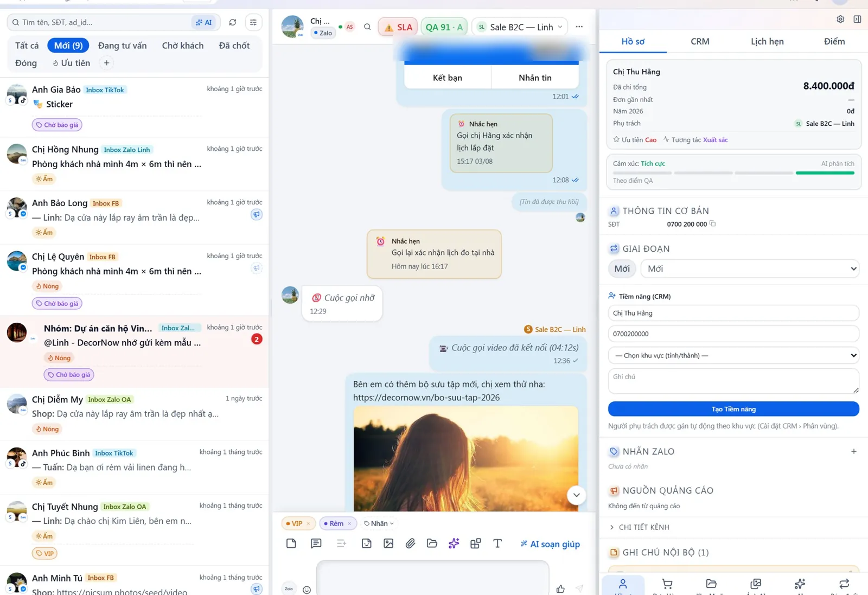Select the Đang tư vấn filter tab
The height and width of the screenshot is (595, 868).
[x=123, y=46]
